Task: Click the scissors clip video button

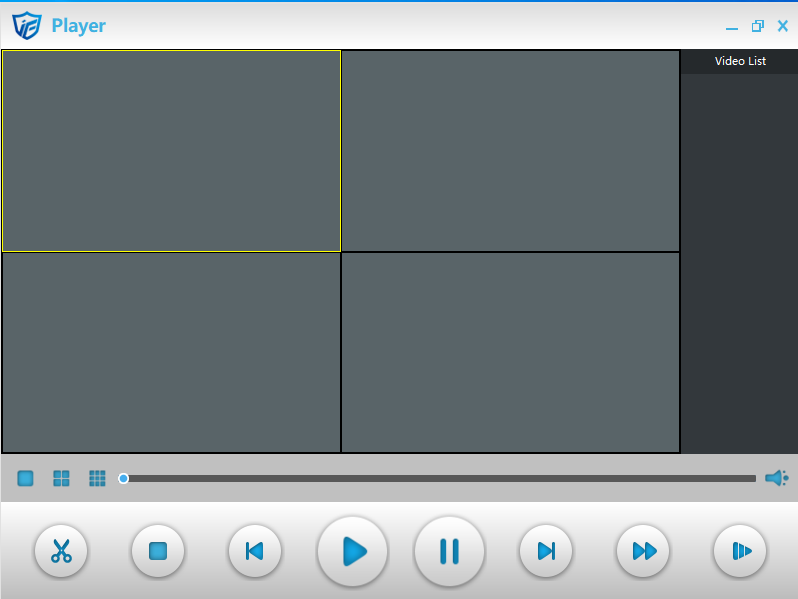Action: click(61, 551)
